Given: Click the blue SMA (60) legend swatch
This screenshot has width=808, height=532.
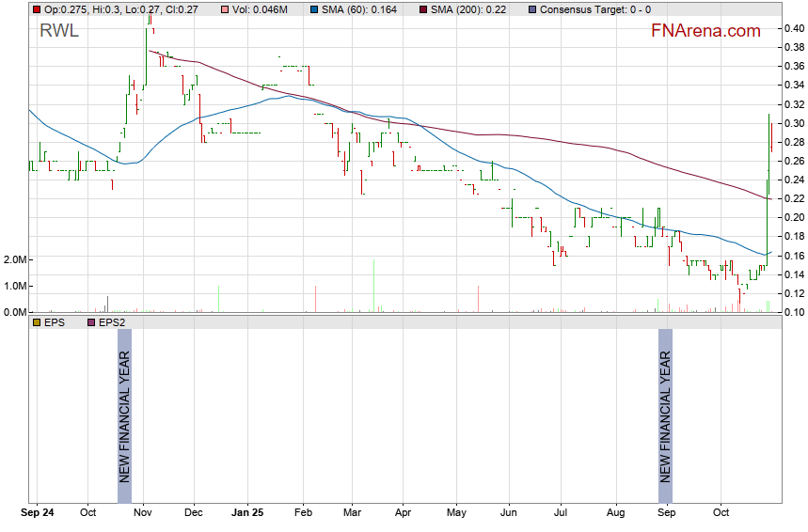Looking at the screenshot, I should [312, 8].
